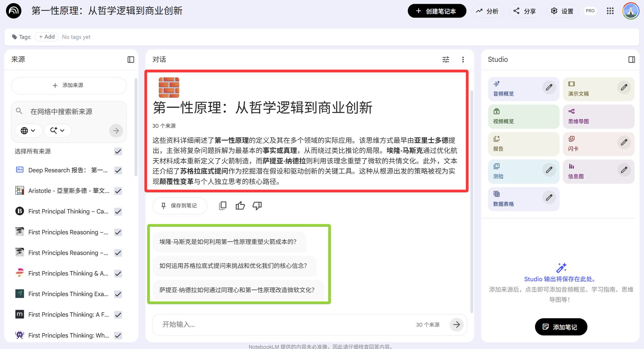The height and width of the screenshot is (349, 644).
Task: Uncheck the Aristotle - 亞里斯多德 source
Action: point(118,191)
